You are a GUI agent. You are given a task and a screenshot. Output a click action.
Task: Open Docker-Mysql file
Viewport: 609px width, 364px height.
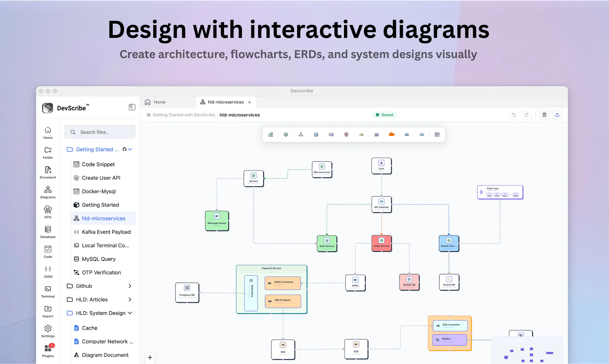(104, 191)
